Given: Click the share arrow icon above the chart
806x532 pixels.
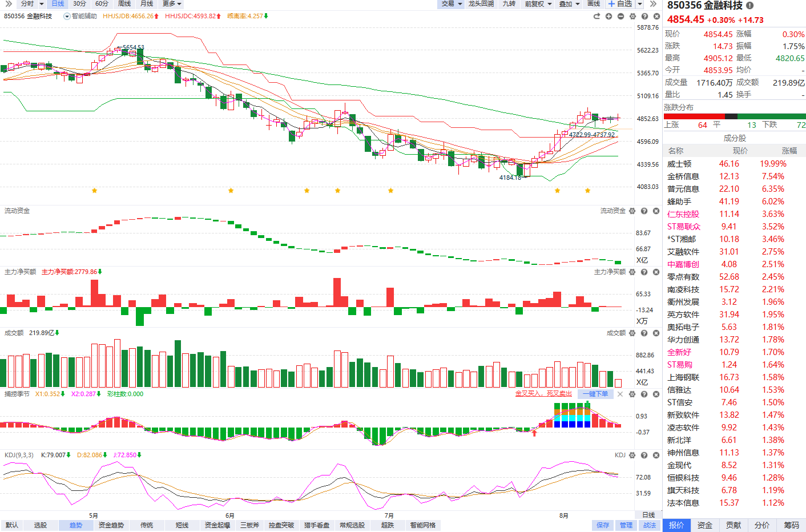Looking at the screenshot, I should pos(597,16).
